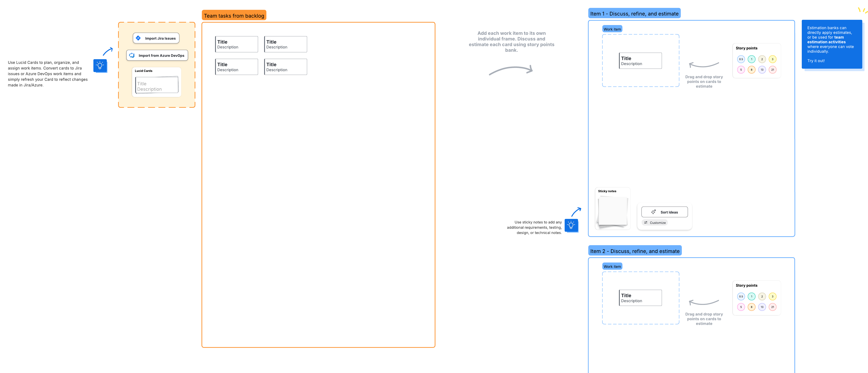Pick the 3 story point in Item 2
Viewport: 868px width, 373px height.
(x=773, y=297)
